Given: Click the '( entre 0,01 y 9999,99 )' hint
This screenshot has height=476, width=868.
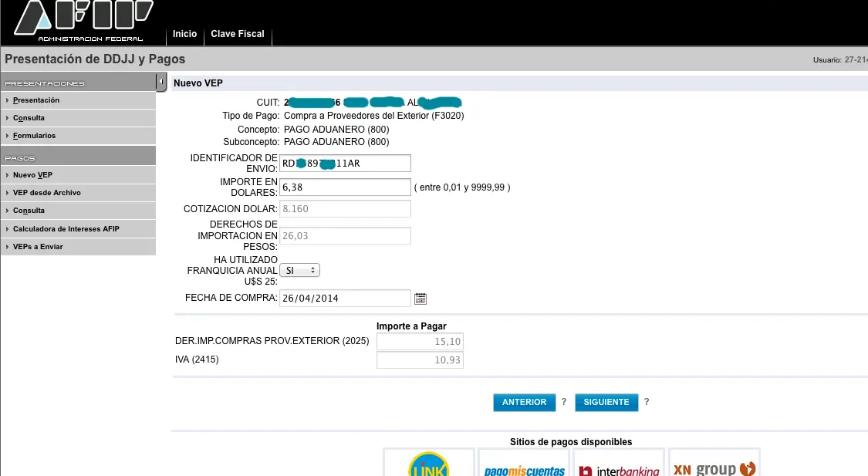Looking at the screenshot, I should click(x=462, y=187).
